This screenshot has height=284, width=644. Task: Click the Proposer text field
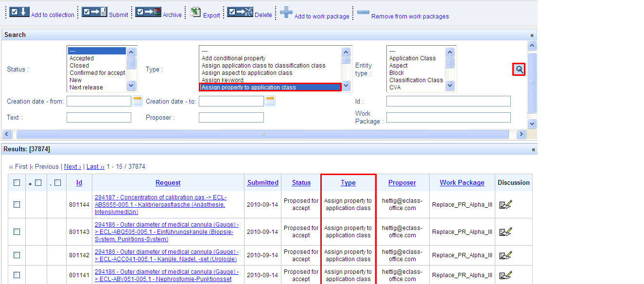(231, 118)
